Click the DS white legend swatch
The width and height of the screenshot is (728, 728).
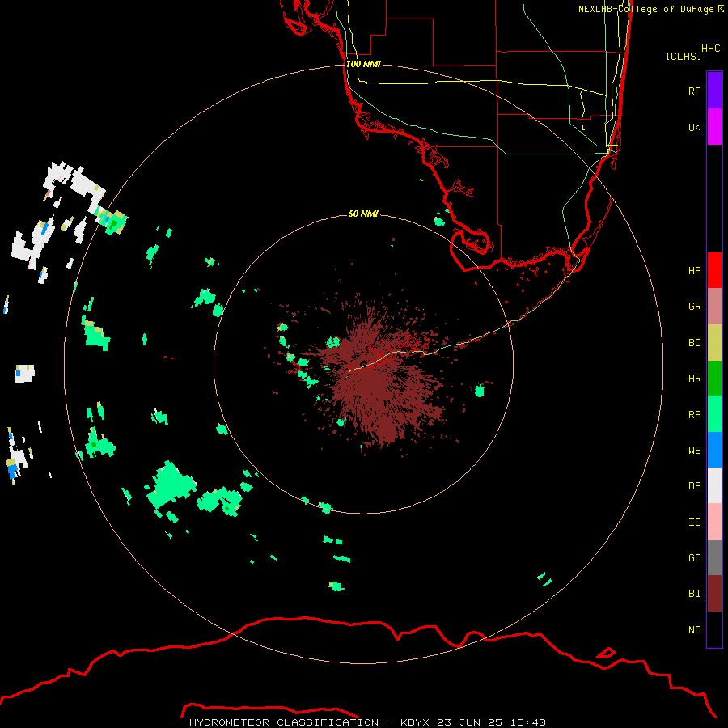coord(714,485)
